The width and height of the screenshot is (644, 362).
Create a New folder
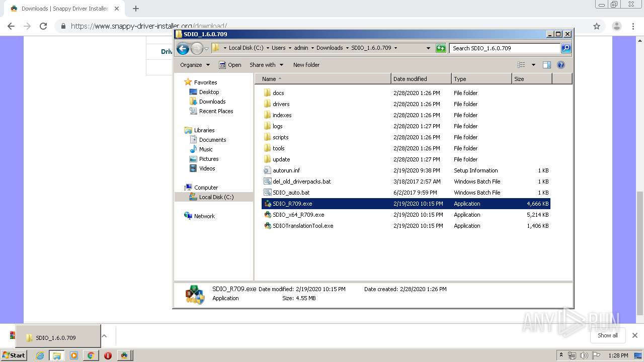(306, 65)
